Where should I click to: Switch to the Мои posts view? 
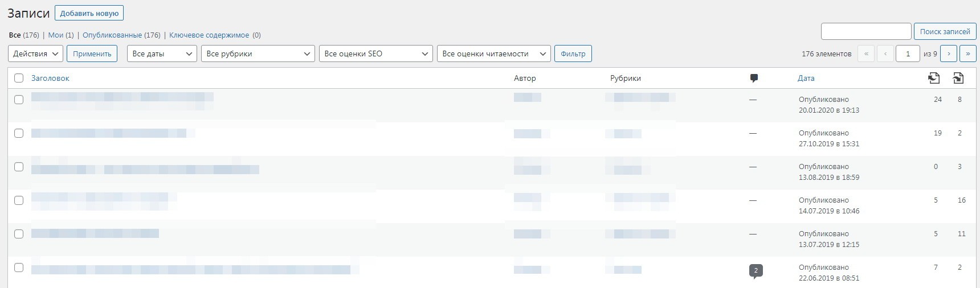(x=56, y=35)
